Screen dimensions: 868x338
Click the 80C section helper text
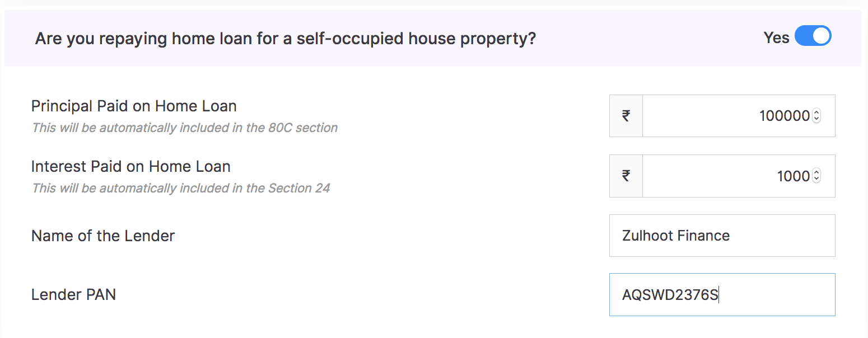184,128
